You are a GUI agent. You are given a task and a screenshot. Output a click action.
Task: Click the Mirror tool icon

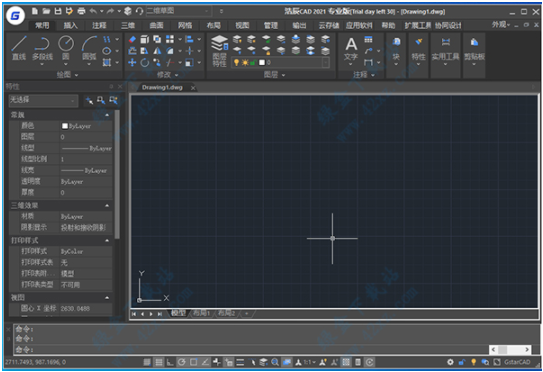coord(157,51)
